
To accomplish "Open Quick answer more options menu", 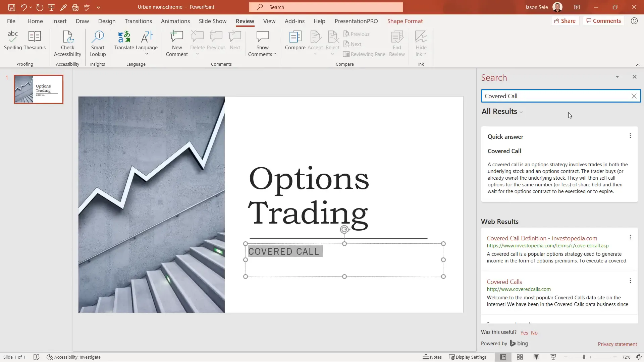I will point(630,136).
